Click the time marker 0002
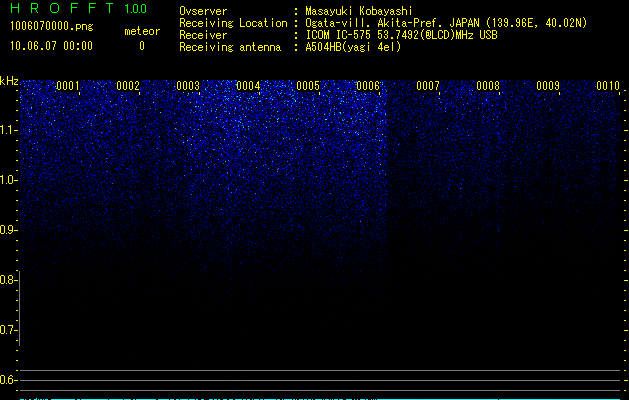Image resolution: width=629 pixels, height=400 pixels. coord(128,86)
